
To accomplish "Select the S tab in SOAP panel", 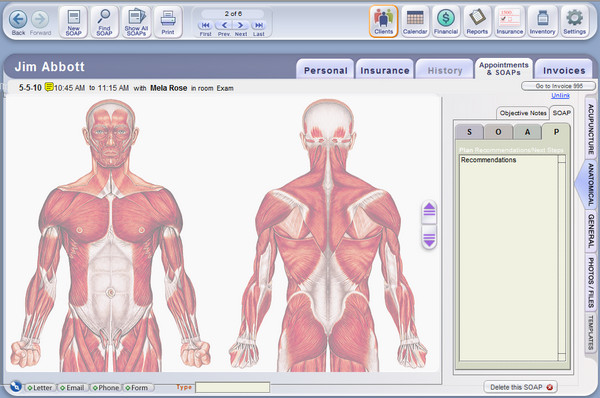I will [470, 132].
